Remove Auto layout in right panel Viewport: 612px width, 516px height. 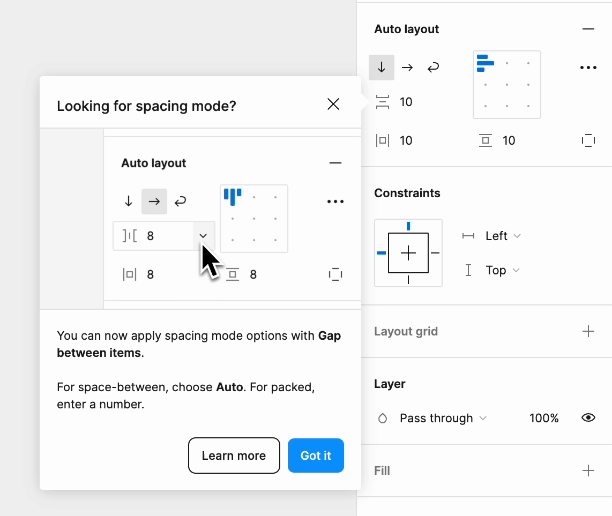point(588,29)
